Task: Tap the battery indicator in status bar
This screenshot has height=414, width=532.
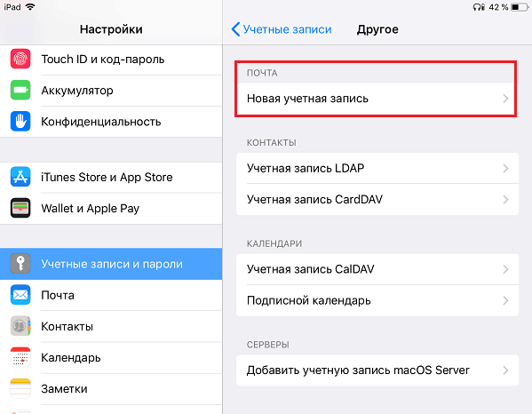Action: click(x=520, y=7)
